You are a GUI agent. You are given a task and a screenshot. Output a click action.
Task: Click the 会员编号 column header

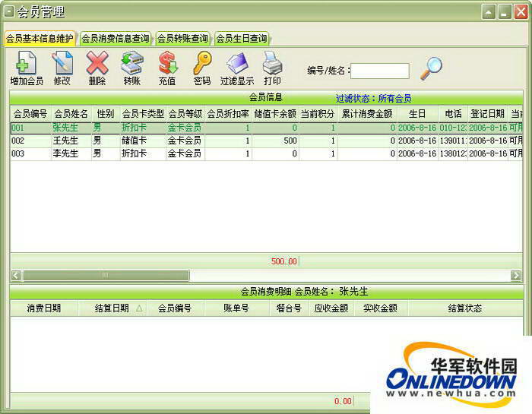[30, 113]
